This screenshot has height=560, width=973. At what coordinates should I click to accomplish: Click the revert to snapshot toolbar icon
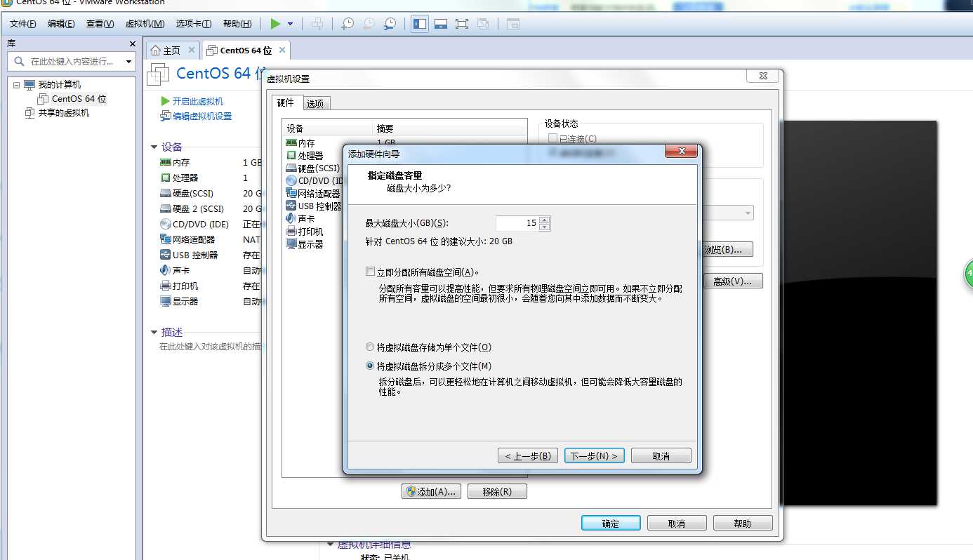369,23
